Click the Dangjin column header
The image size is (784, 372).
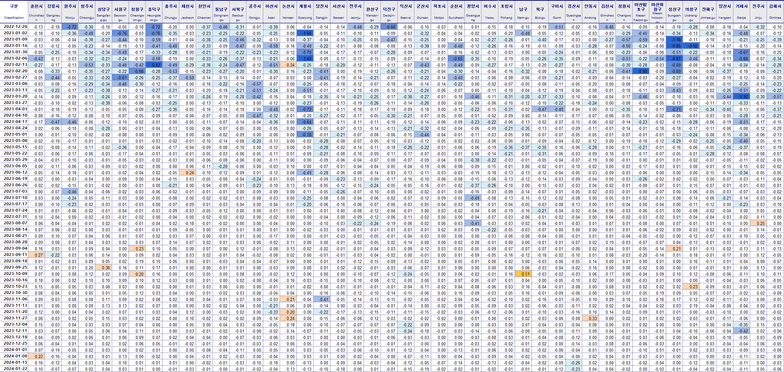[322, 12]
